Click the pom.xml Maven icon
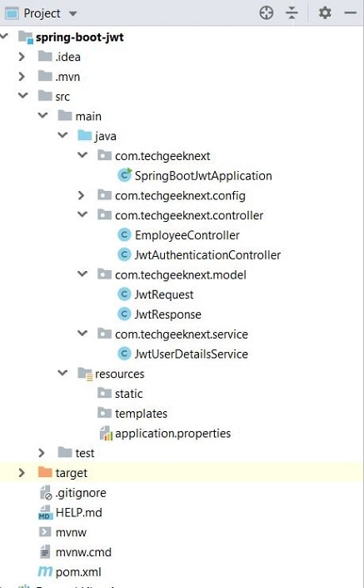 point(45,571)
